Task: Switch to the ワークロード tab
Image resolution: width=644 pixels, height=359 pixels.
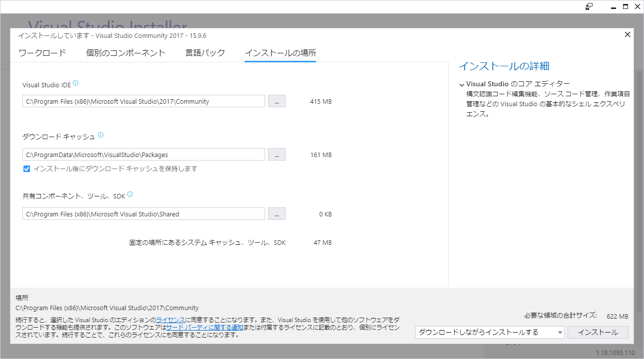Action: pyautogui.click(x=42, y=53)
